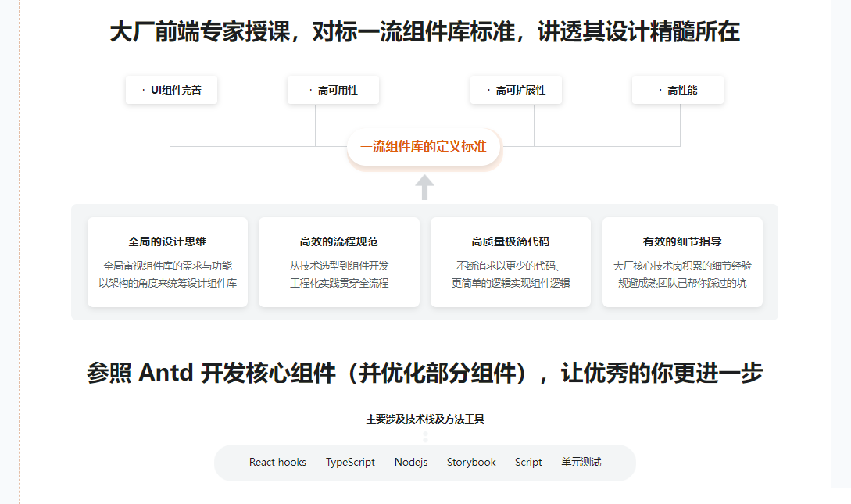Viewport: 851px width, 504px height.
Task: Click the 全局的设计思维 card title
Action: click(167, 242)
